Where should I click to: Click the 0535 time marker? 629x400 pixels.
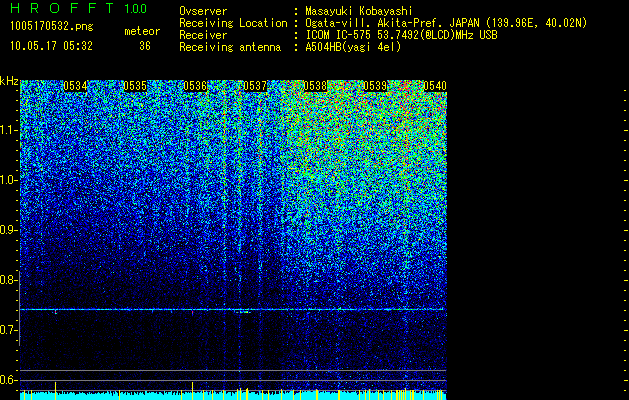135,86
